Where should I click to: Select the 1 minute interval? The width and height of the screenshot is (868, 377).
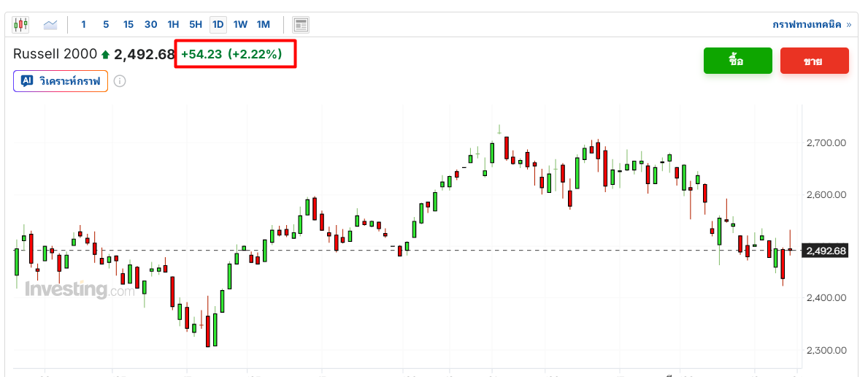point(83,25)
